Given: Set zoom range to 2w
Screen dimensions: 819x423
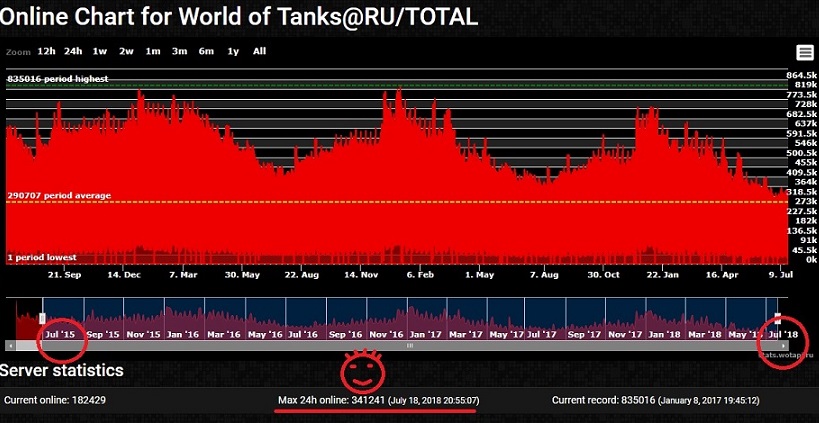Looking at the screenshot, I should [x=126, y=51].
